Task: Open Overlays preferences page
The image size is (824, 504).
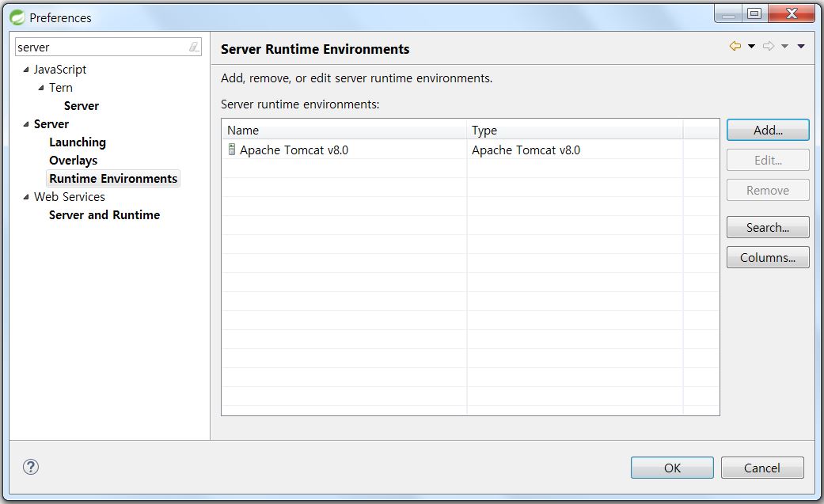Action: pos(73,161)
